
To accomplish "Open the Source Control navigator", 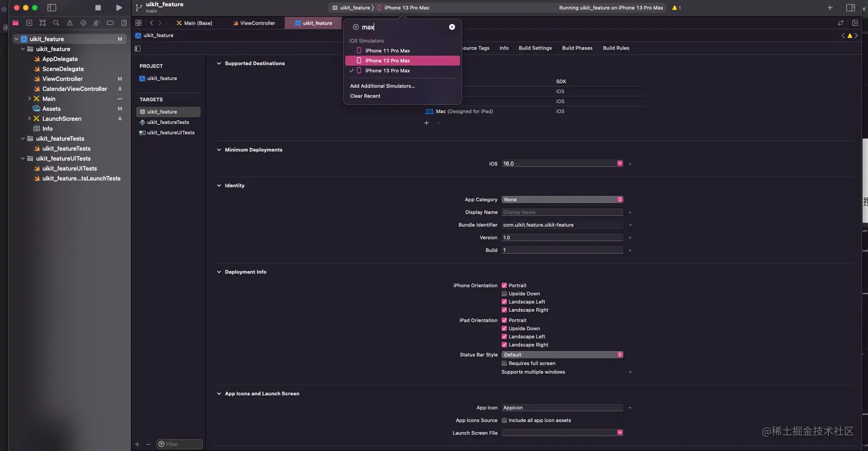I will coord(29,23).
